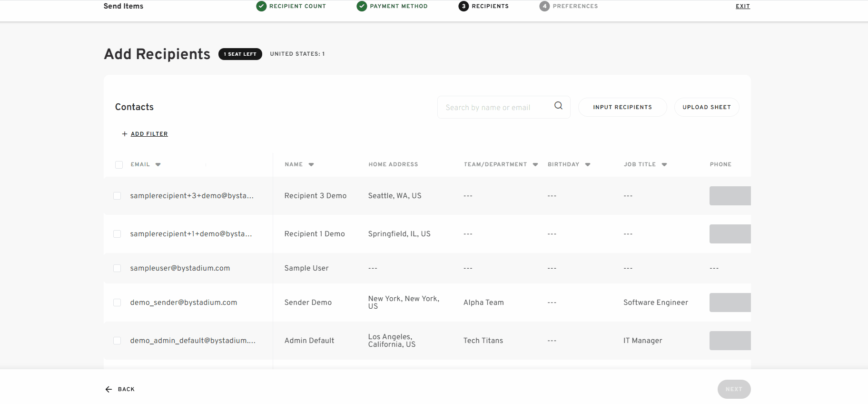This screenshot has width=868, height=404.
Task: Click the United States: 1 label
Action: click(297, 54)
